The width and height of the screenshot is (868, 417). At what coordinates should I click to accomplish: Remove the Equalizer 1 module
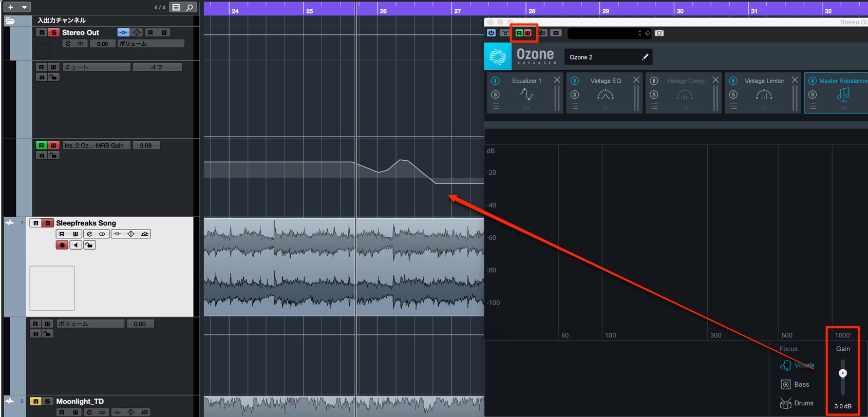[x=557, y=80]
